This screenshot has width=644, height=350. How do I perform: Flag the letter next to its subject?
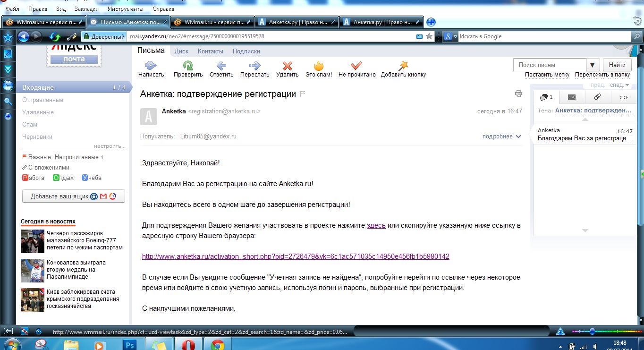tap(303, 94)
